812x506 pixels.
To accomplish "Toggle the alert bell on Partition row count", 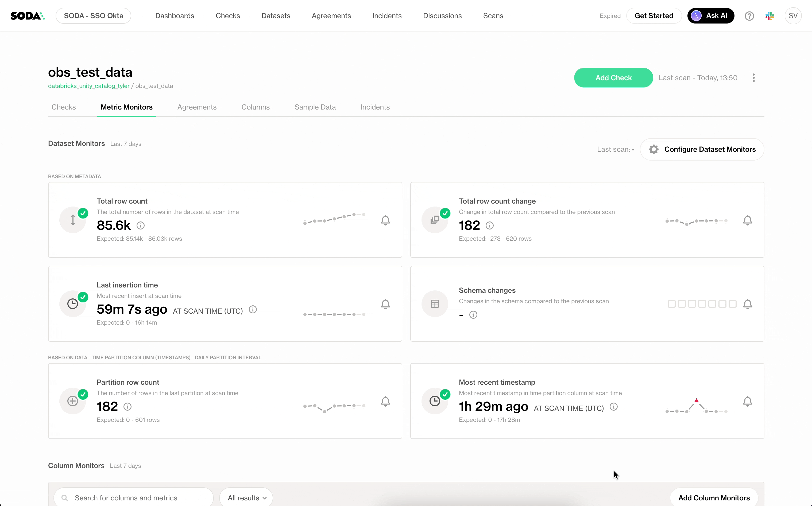I will [385, 401].
